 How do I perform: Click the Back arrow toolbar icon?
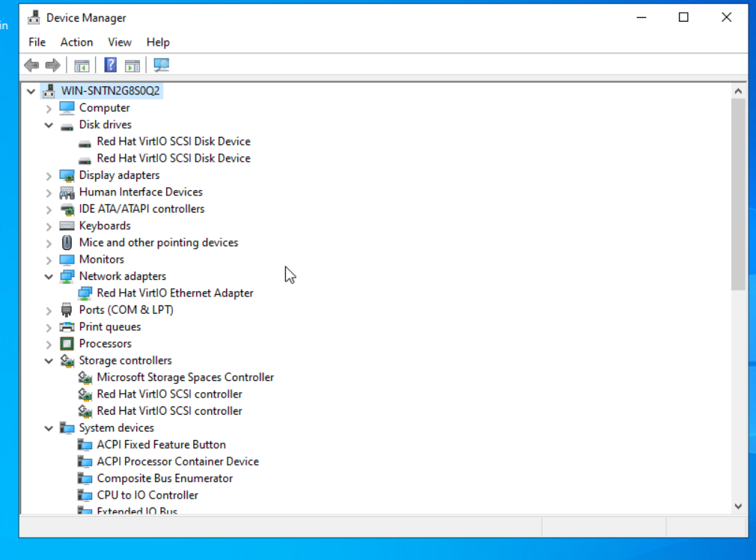[32, 65]
